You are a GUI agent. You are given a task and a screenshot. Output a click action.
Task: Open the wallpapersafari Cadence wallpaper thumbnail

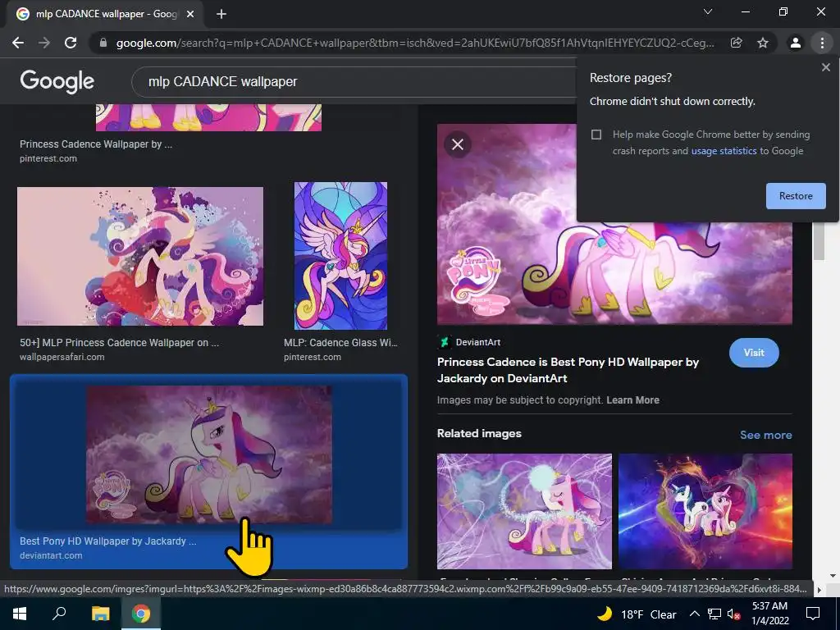point(140,256)
